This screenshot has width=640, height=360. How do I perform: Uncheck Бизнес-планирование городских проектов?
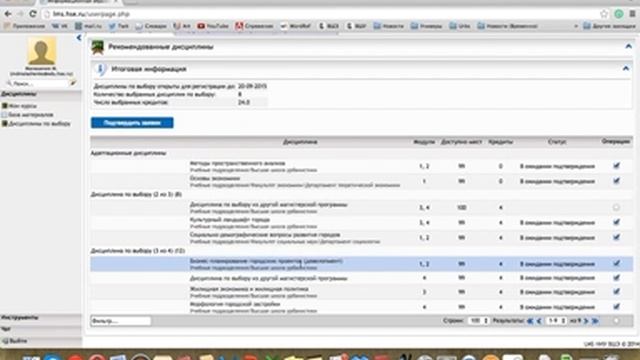coord(616,264)
